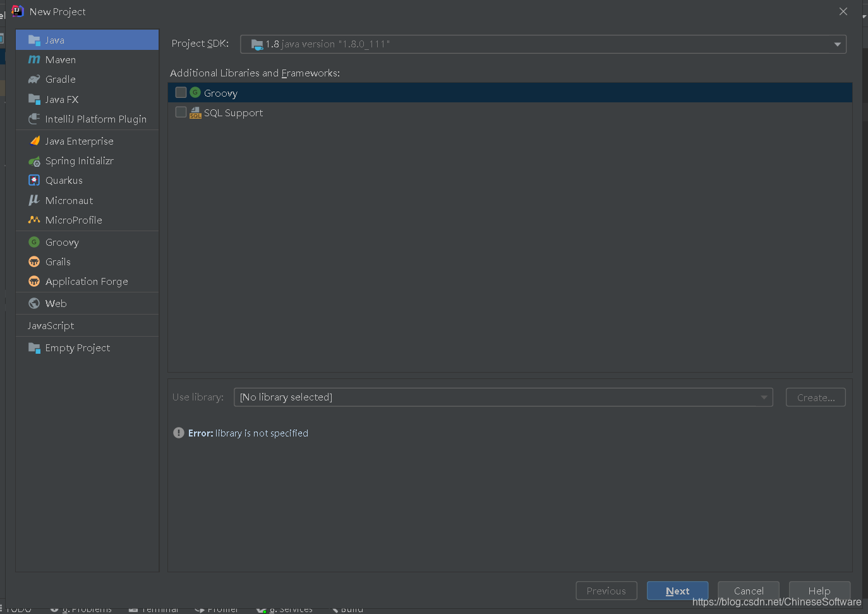This screenshot has width=868, height=614.
Task: Click the Gradle elephant icon
Action: coord(34,79)
